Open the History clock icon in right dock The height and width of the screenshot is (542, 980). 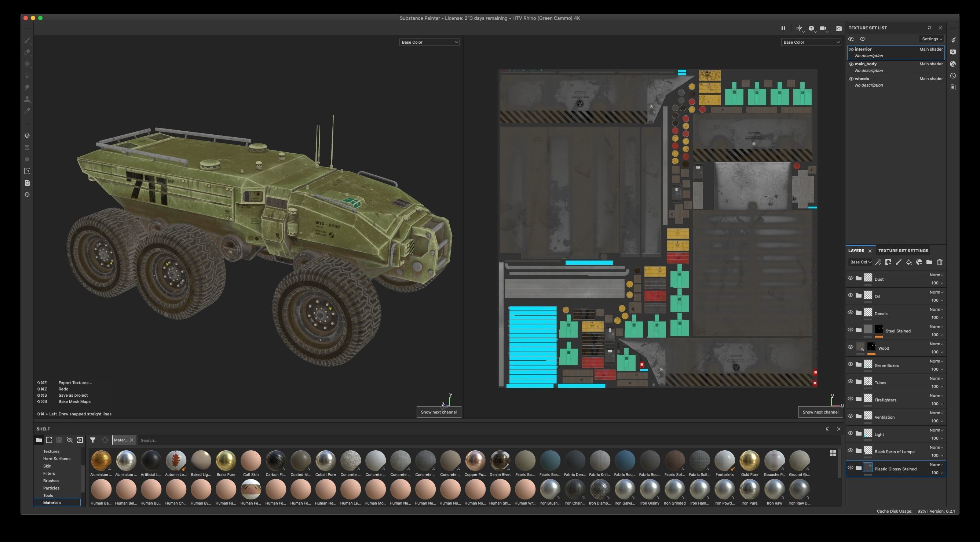tap(953, 76)
